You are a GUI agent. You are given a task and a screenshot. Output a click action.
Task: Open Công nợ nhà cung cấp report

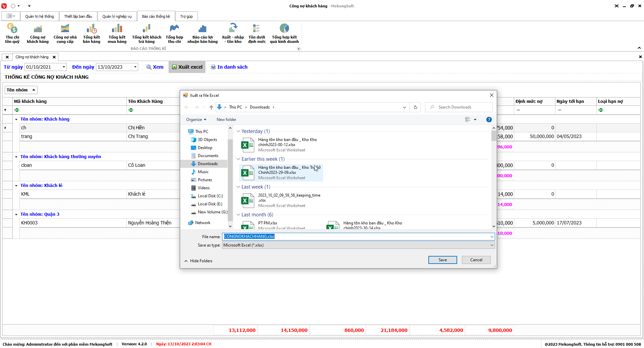pos(65,33)
